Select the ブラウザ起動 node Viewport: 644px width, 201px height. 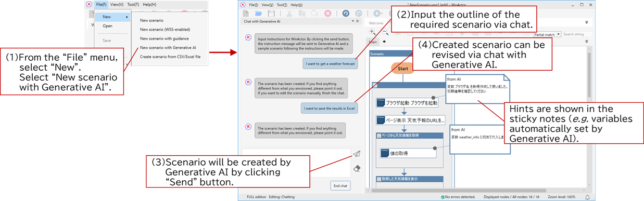pos(408,103)
